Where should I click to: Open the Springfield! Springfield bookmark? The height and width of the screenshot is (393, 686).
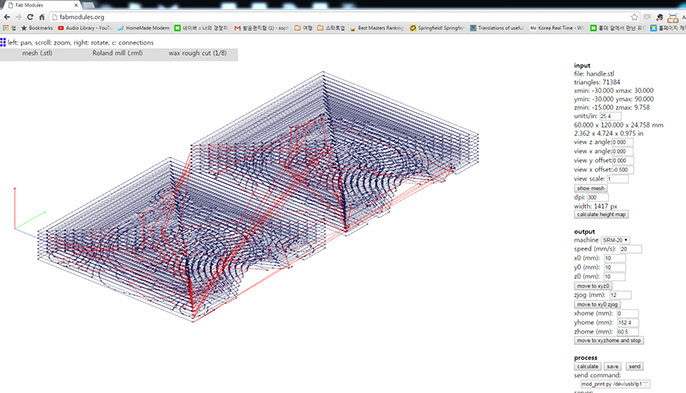[436, 28]
